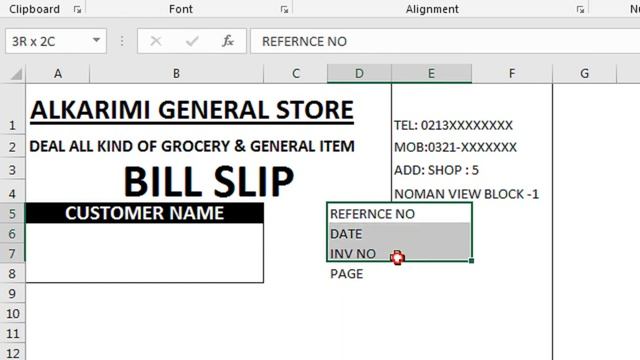Select row 6 header
The width and height of the screenshot is (640, 360).
[12, 233]
